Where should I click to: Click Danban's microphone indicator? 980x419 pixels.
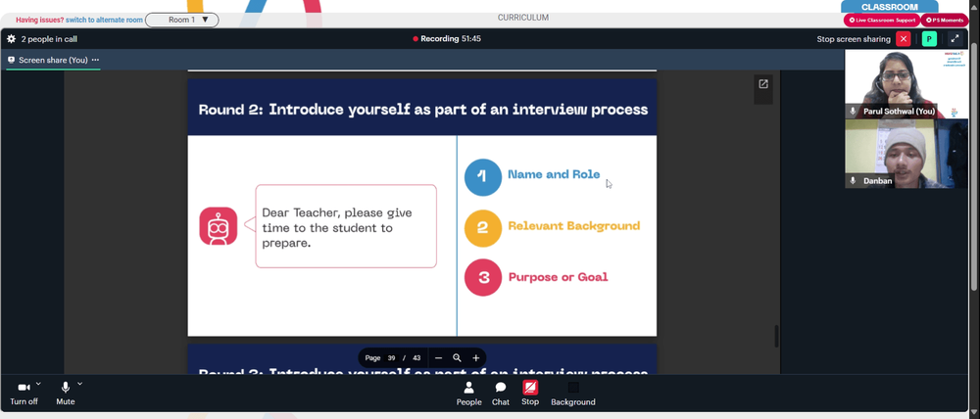(854, 180)
